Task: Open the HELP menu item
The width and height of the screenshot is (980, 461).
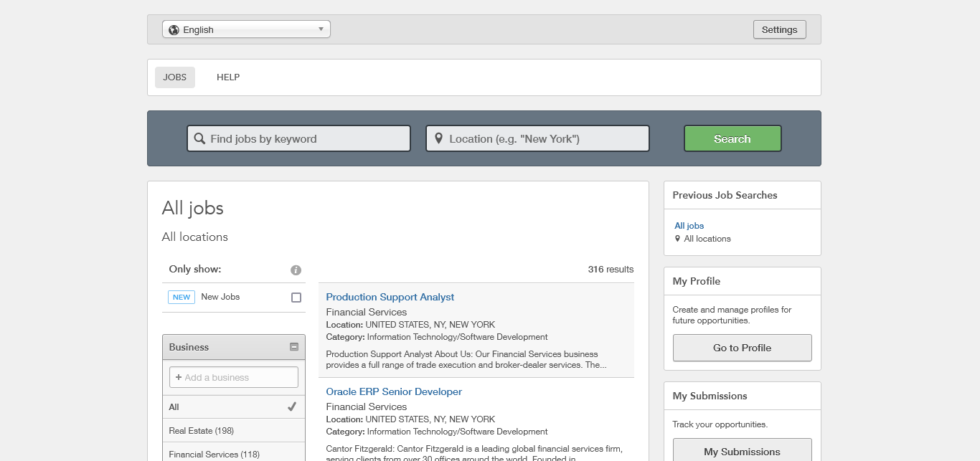Action: 228,77
